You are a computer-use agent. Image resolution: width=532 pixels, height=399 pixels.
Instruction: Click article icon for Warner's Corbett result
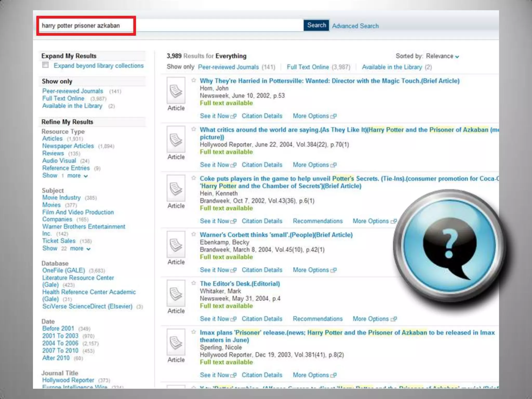tap(176, 245)
